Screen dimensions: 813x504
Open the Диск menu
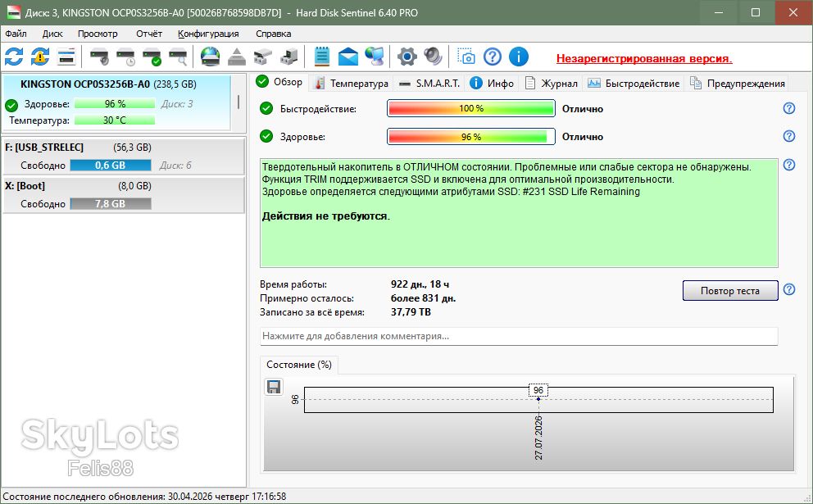[x=52, y=34]
